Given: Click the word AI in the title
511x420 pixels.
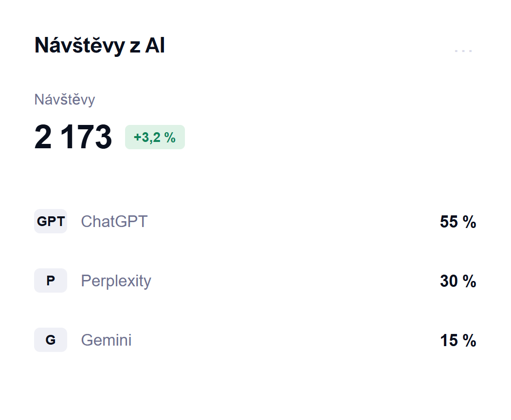Looking at the screenshot, I should (x=155, y=45).
